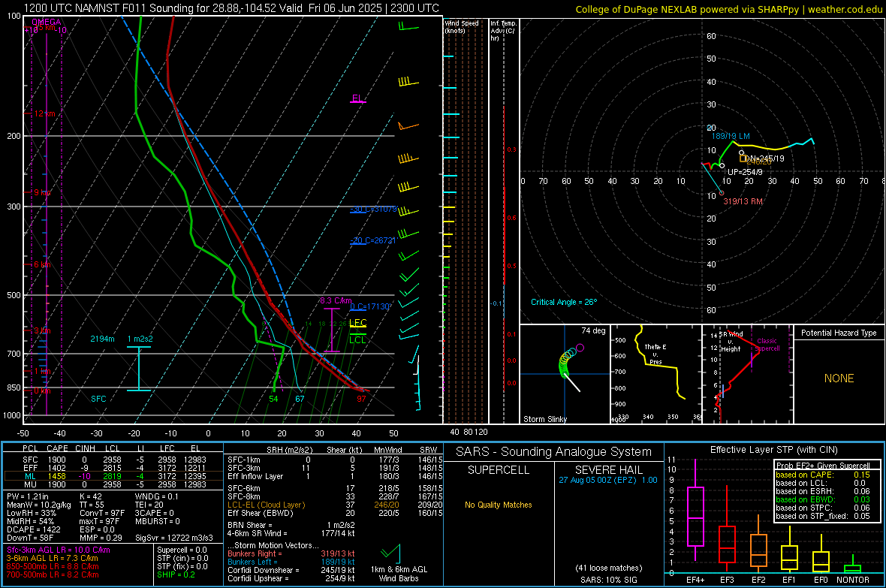This screenshot has height=588, width=886.
Task: Click the SRH (m2/s2) column header
Action: 289,450
